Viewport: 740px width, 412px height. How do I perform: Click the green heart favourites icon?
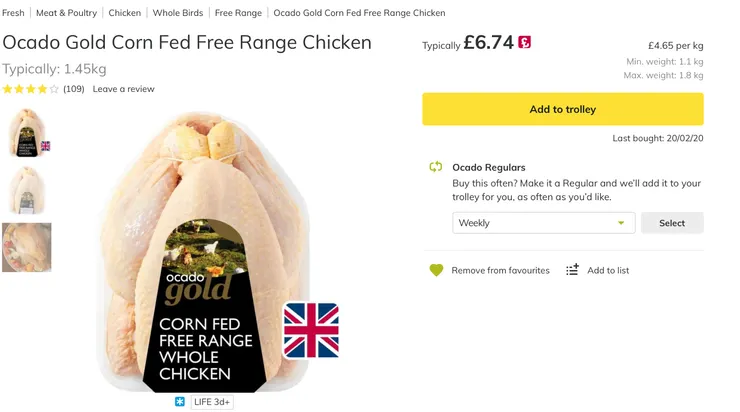coord(436,270)
